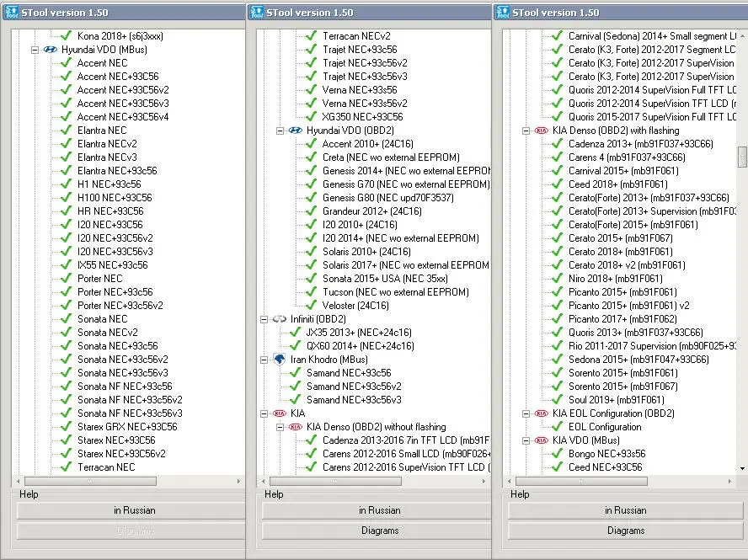Collapse the Hyundai VDO (MBus) tree node
The width and height of the screenshot is (748, 560).
tap(35, 50)
